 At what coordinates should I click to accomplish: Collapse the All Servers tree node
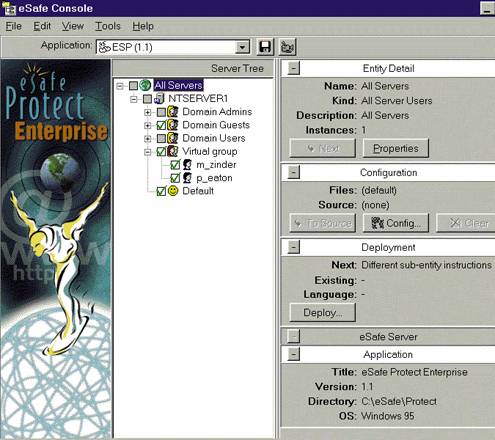click(120, 86)
